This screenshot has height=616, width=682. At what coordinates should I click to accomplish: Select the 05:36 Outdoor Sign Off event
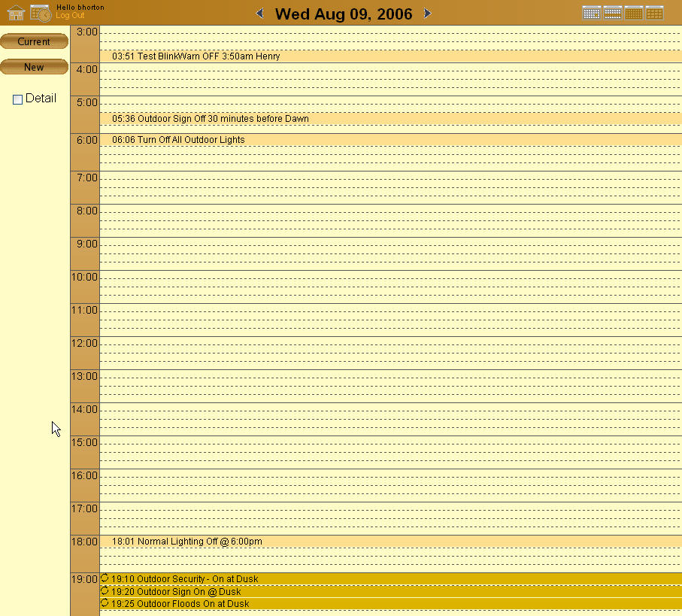click(x=210, y=118)
